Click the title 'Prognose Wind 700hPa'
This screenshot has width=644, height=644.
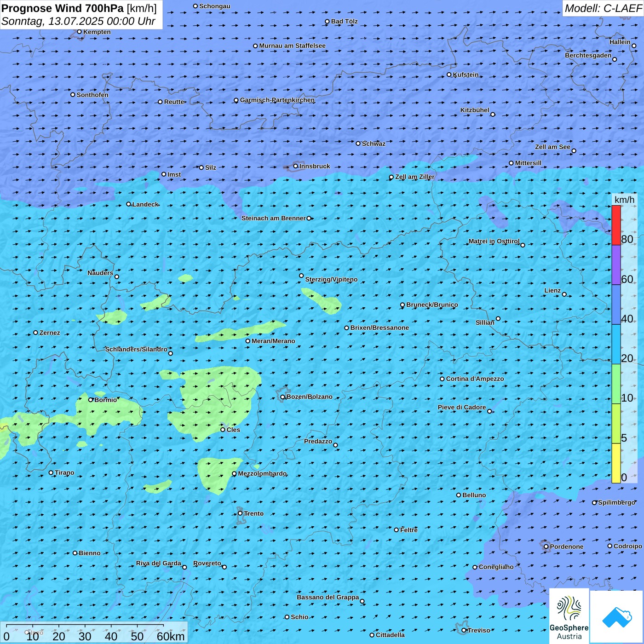tap(63, 8)
